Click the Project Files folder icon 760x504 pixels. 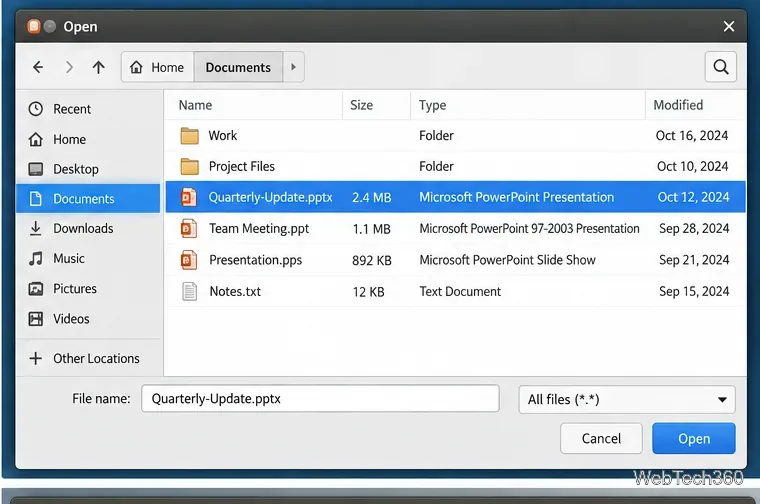(x=190, y=167)
